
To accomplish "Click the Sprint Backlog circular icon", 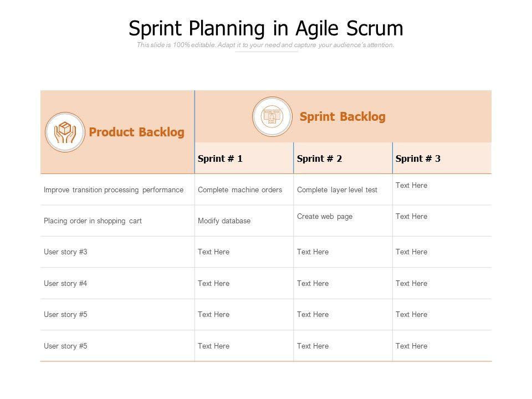I will [x=272, y=116].
